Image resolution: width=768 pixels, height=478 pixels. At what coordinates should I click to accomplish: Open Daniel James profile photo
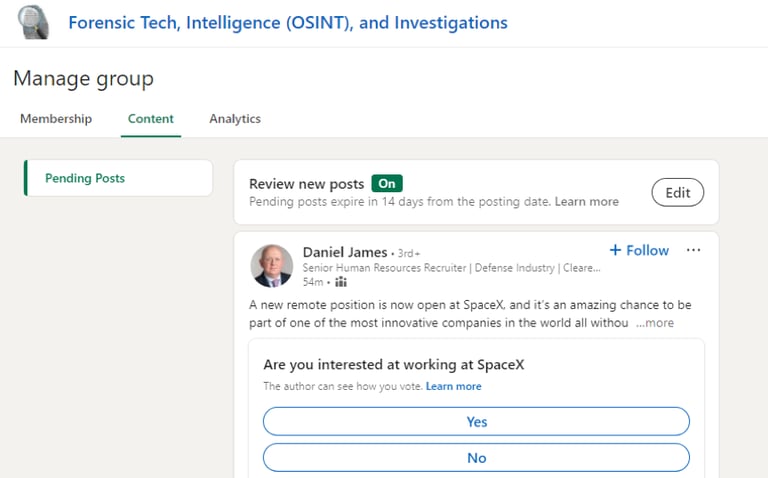coord(272,265)
